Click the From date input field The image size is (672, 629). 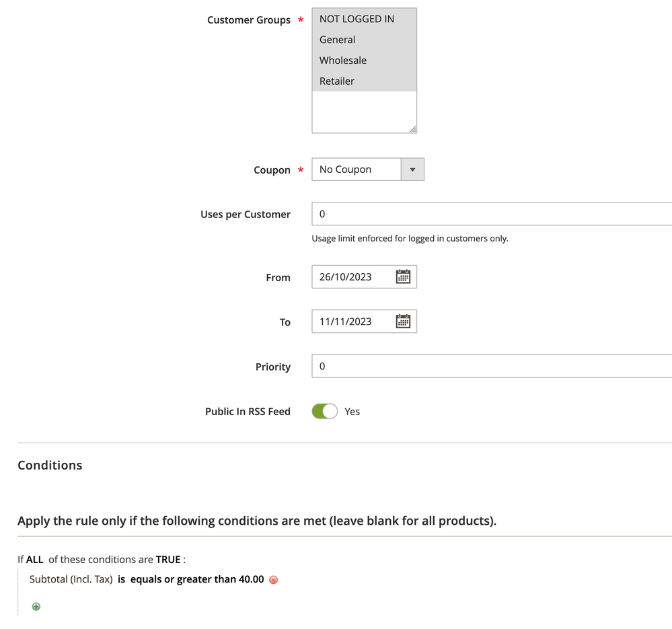pos(353,277)
